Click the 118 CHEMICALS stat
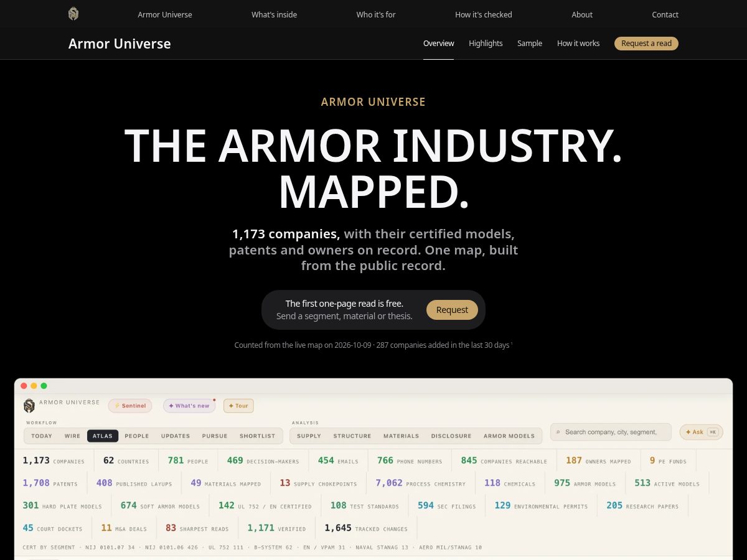 click(x=510, y=483)
